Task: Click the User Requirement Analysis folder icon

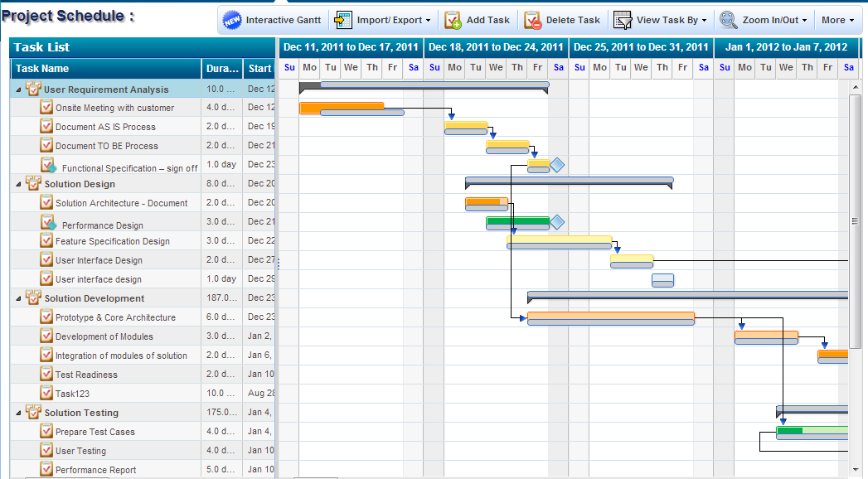Action: (34, 89)
